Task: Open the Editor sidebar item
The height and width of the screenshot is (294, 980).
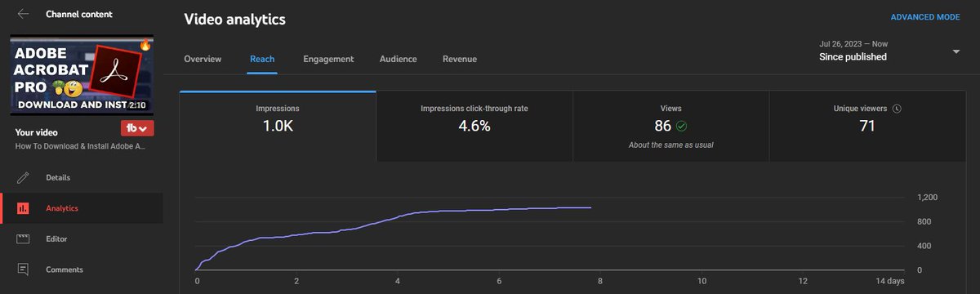Action: pyautogui.click(x=82, y=239)
